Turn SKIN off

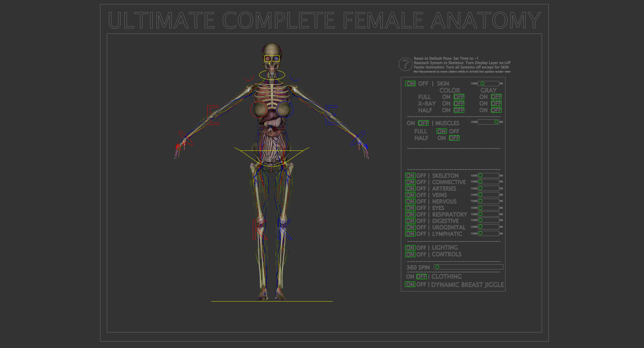[x=423, y=83]
